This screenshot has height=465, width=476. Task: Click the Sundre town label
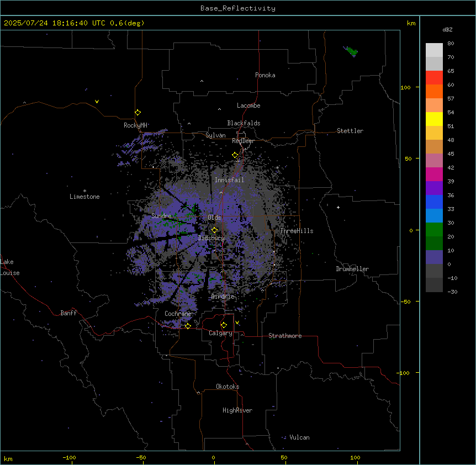click(x=161, y=216)
